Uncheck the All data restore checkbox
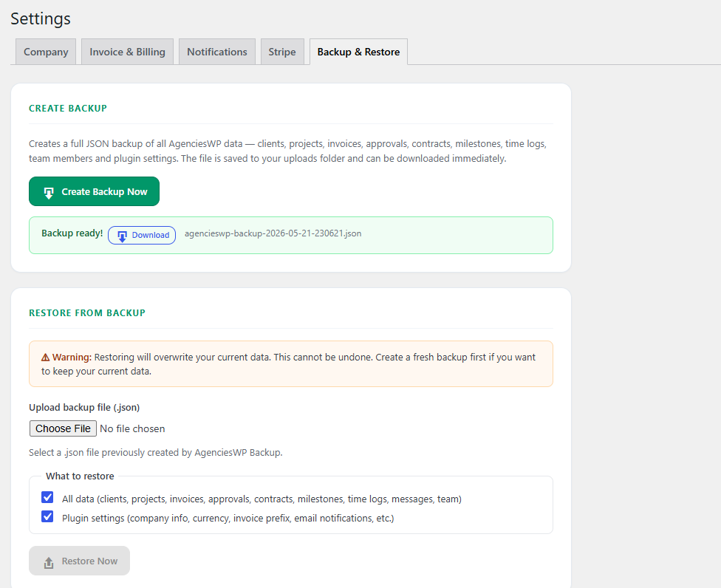This screenshot has height=588, width=721. click(x=47, y=497)
